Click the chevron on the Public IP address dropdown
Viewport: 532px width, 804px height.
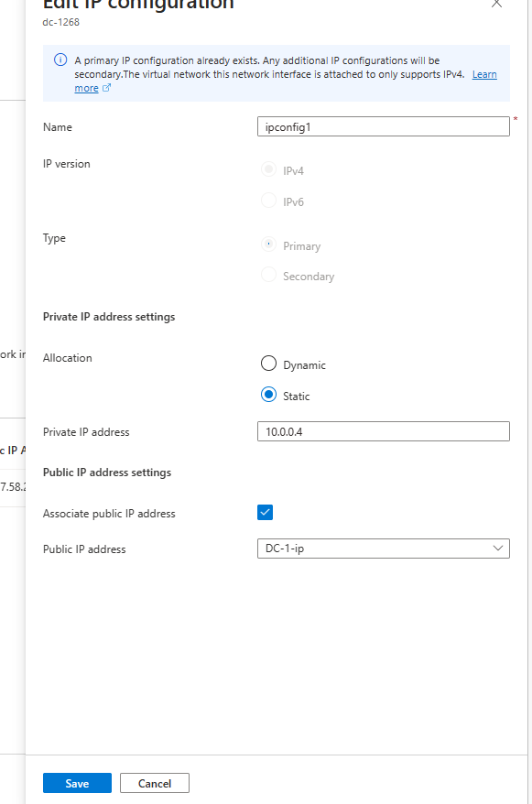(500, 549)
